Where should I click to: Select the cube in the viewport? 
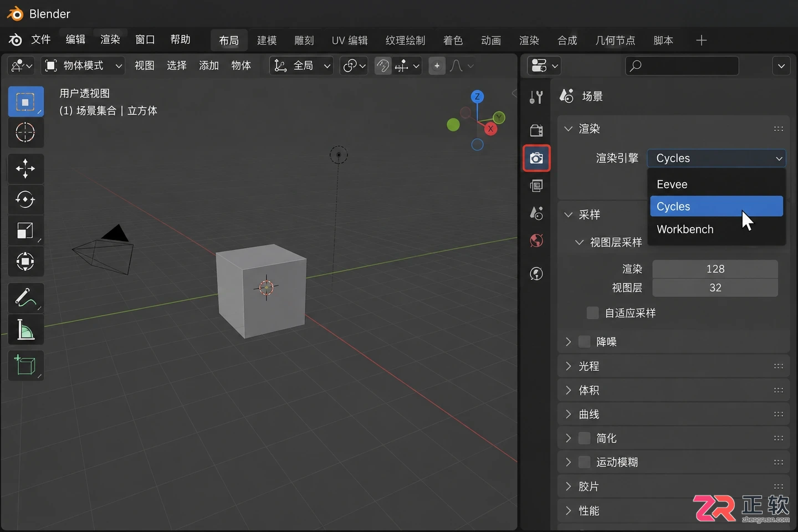261,290
